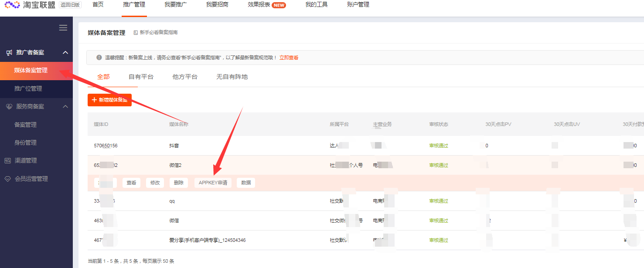Viewport: 644px width, 268px height.
Task: Click the 立即查看 link in notice
Action: pos(289,58)
